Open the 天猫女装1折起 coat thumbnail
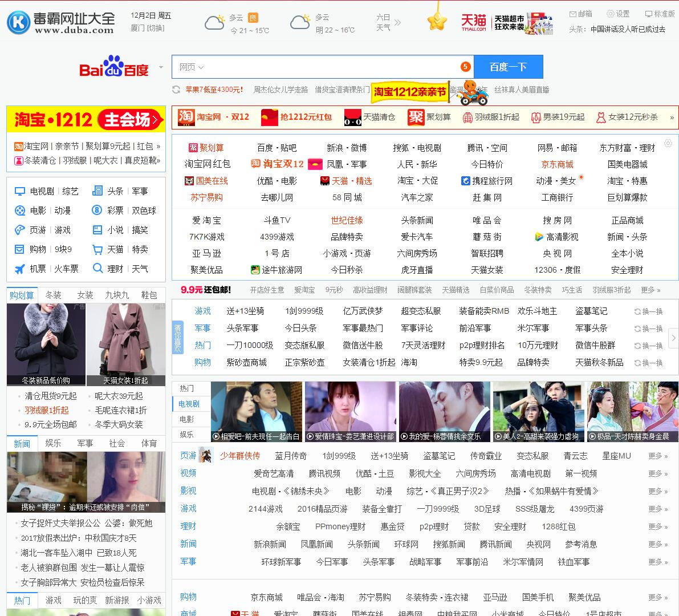This screenshot has width=679, height=616. click(x=125, y=345)
